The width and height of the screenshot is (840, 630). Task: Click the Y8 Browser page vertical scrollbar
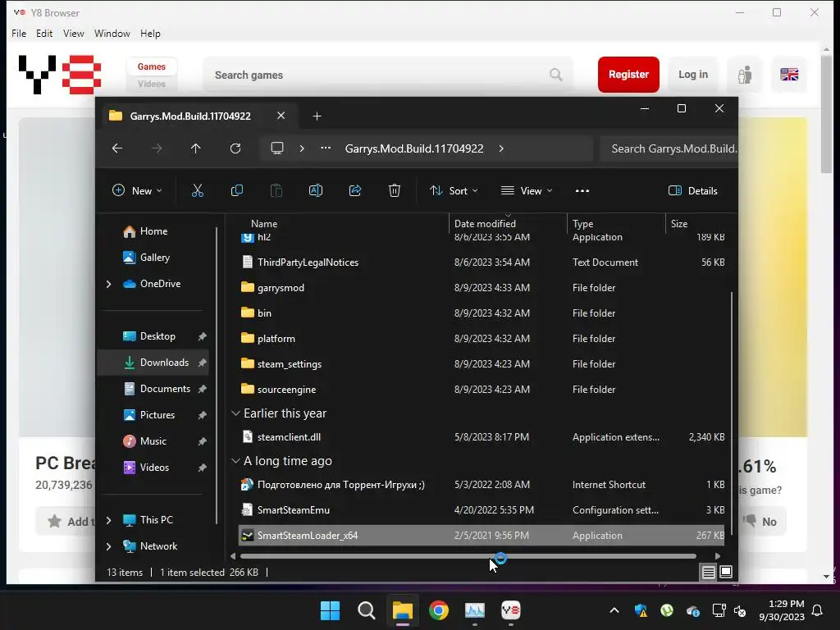tap(827, 113)
